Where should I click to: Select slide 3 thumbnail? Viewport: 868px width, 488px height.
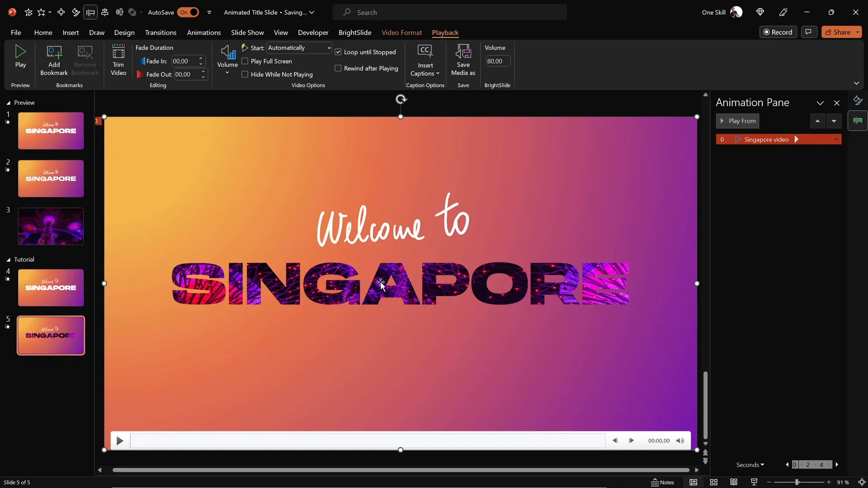[x=50, y=226]
